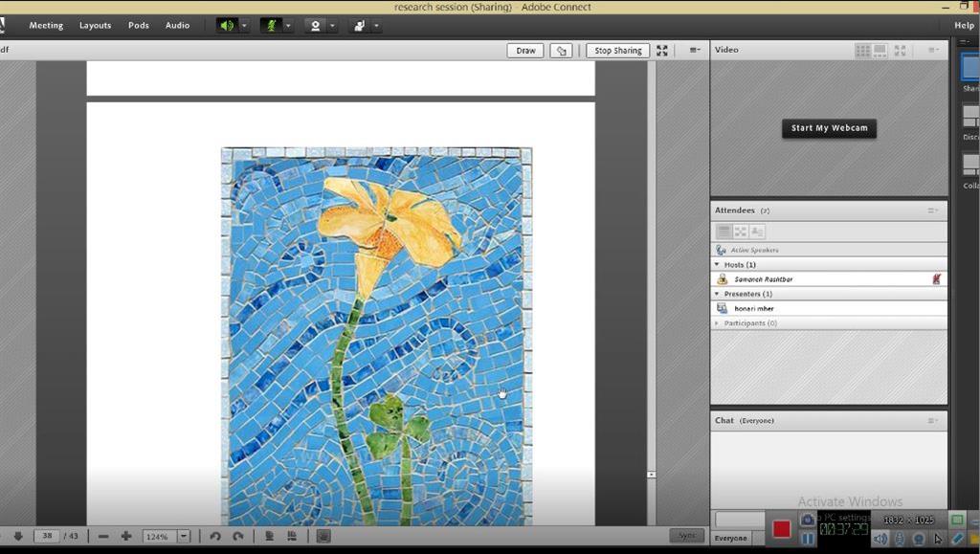The height and width of the screenshot is (554, 980).
Task: Click the page number field showing 38
Action: 47,536
